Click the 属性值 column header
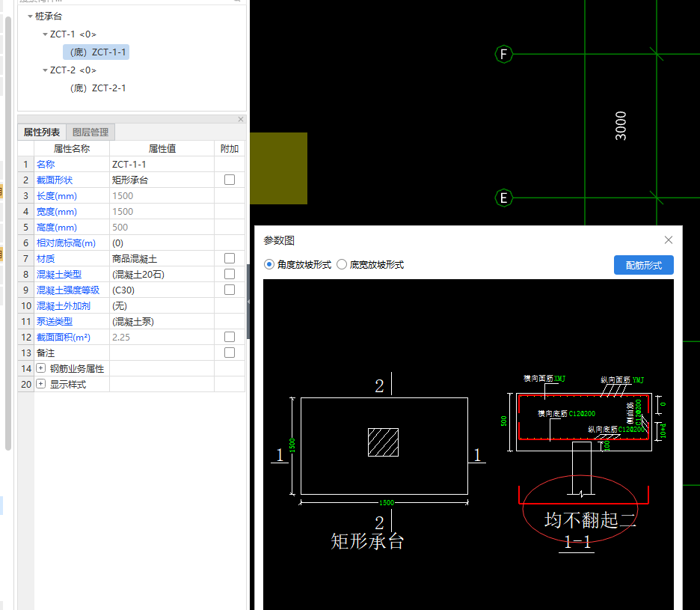 click(x=162, y=148)
